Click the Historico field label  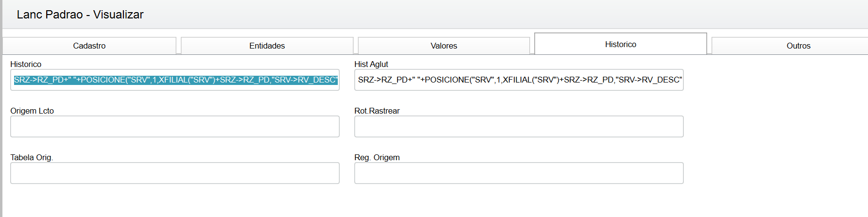pos(26,64)
